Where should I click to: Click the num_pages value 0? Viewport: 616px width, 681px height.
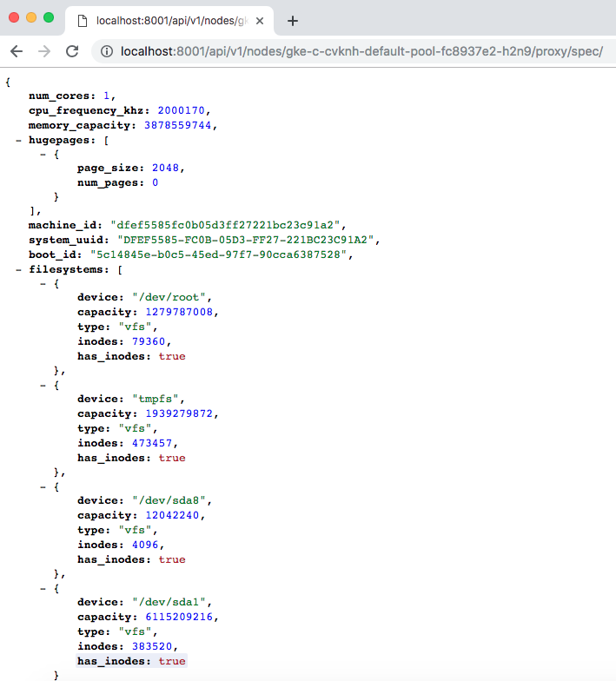pos(155,182)
